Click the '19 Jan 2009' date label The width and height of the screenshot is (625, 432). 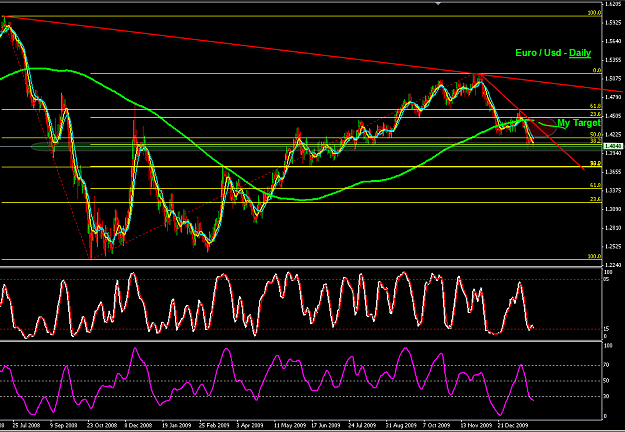[x=177, y=425]
